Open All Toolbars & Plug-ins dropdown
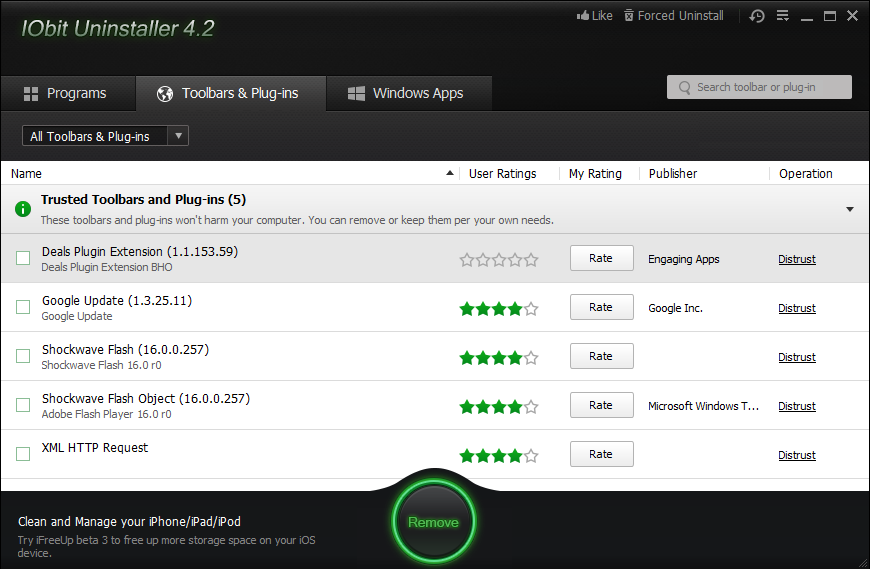 (105, 136)
